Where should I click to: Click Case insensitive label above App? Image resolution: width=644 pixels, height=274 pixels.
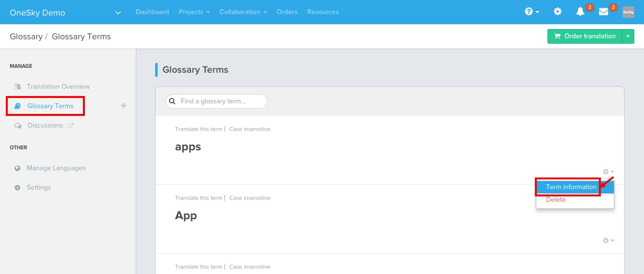[250, 198]
